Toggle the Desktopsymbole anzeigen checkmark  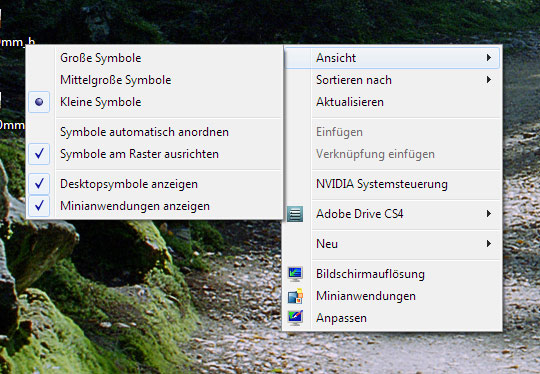(39, 184)
